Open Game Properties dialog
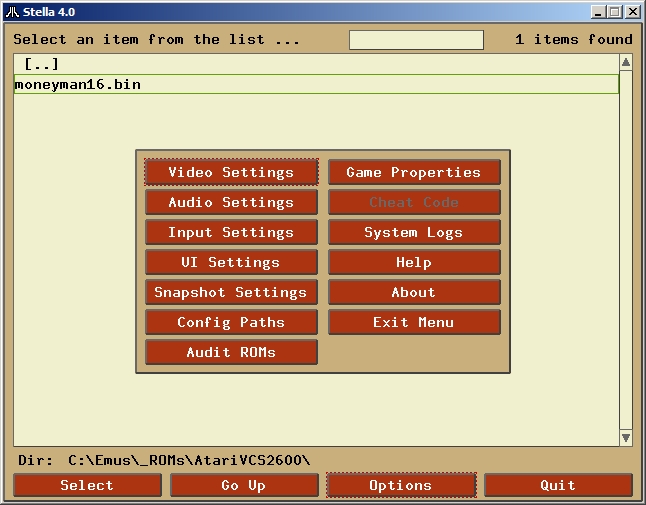The width and height of the screenshot is (646, 505). [x=414, y=172]
